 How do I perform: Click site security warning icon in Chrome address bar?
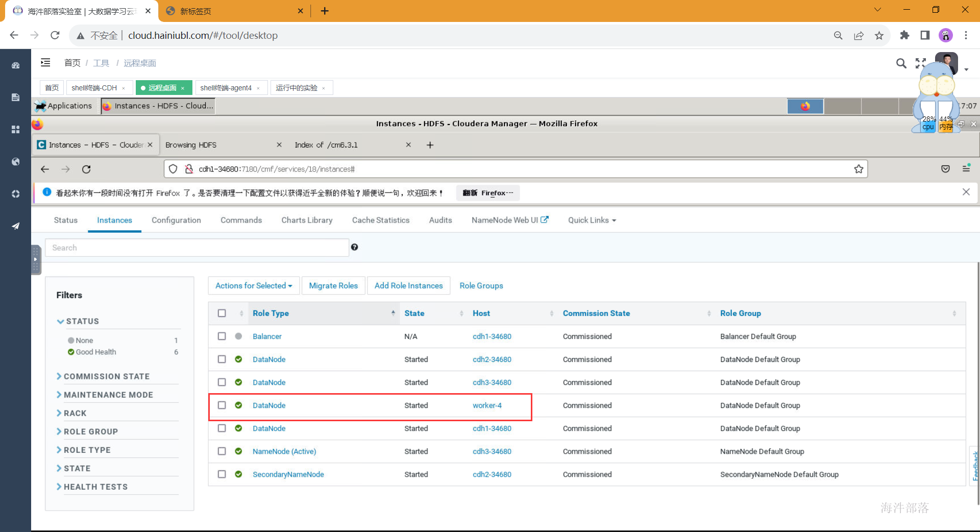click(x=81, y=35)
